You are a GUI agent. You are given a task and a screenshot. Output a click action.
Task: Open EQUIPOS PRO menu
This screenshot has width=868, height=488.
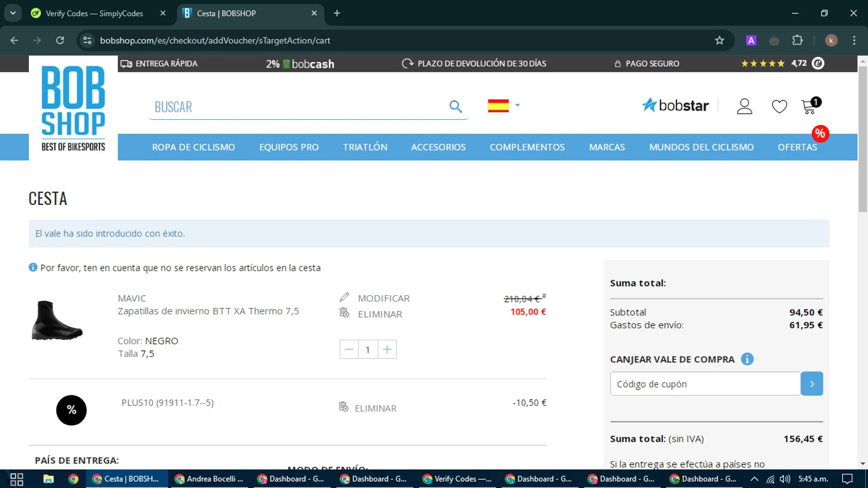289,147
